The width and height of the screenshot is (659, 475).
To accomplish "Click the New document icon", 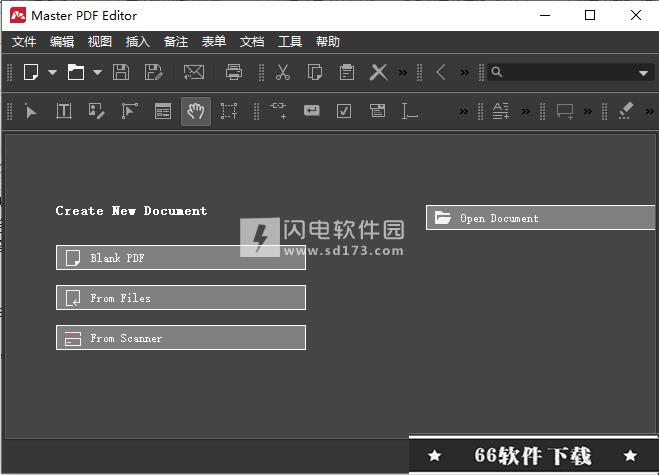I will pos(31,72).
